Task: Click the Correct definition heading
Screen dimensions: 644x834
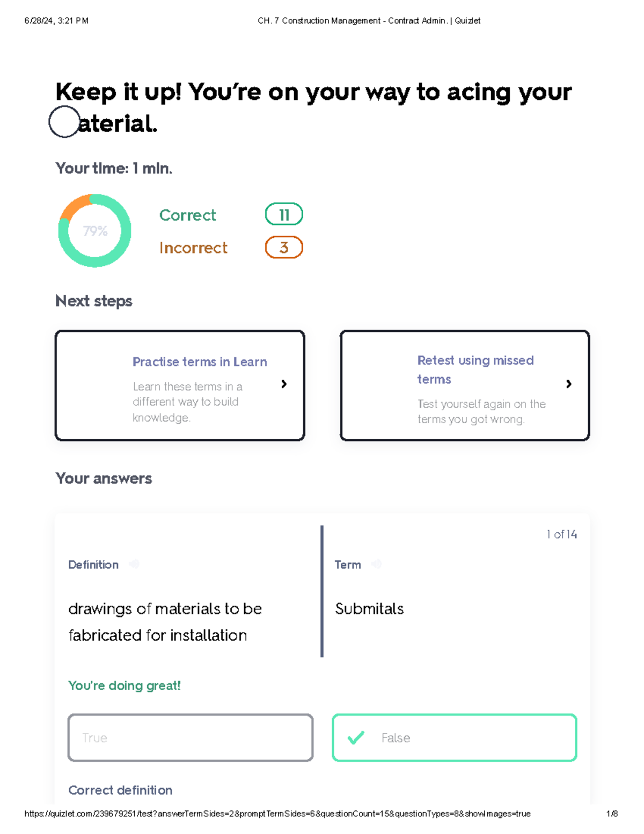Action: [x=120, y=790]
